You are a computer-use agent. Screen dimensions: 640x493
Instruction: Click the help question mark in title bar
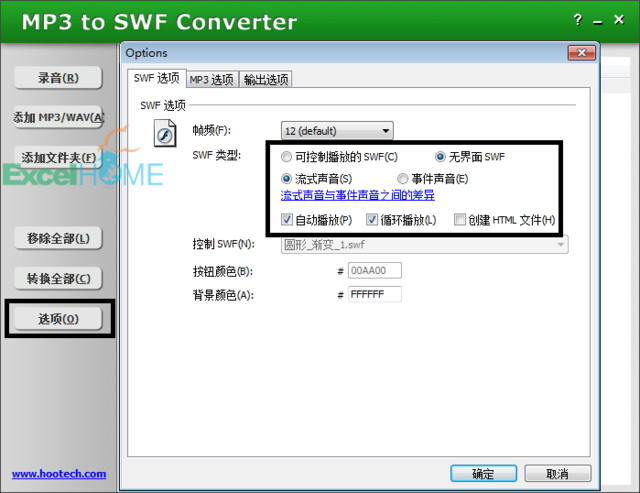(x=578, y=21)
